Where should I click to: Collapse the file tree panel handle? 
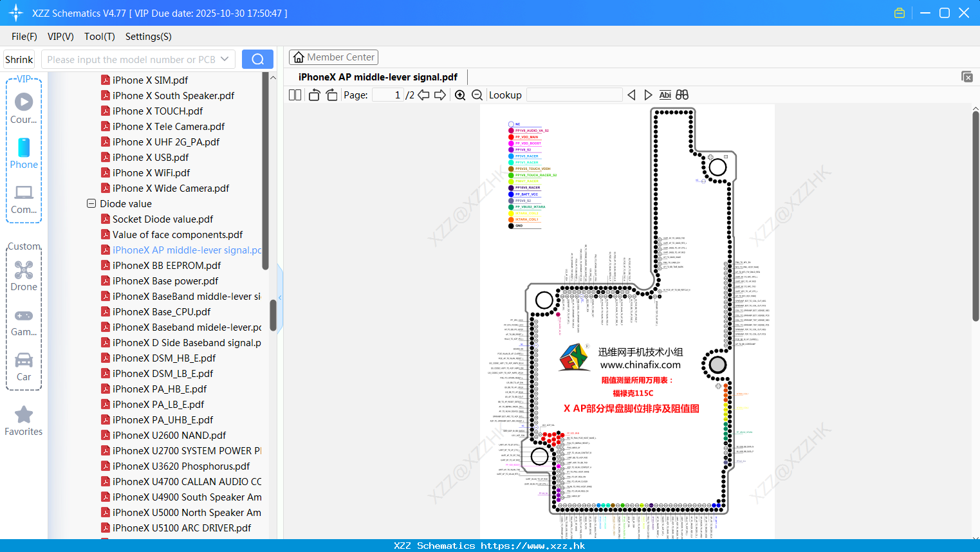280,297
